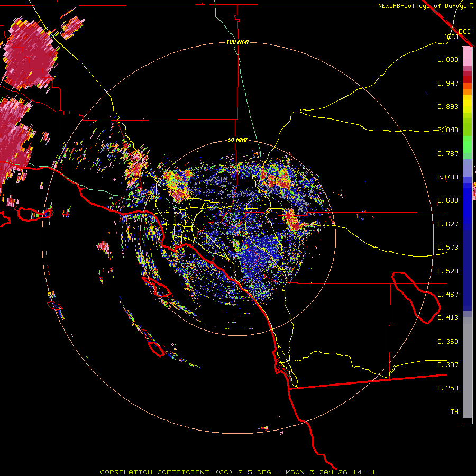Click the 0.307 scale value
476x476 pixels.
coord(448,365)
